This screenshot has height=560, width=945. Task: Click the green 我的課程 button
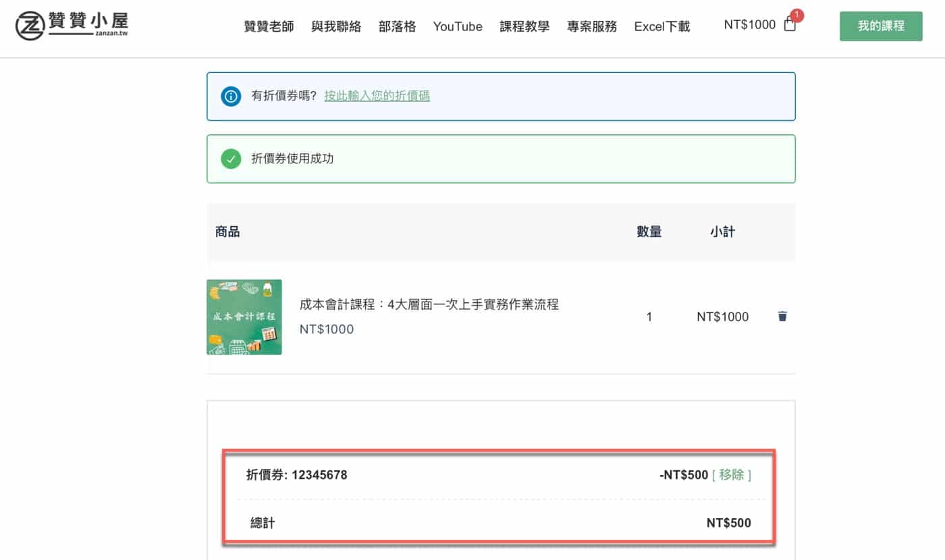pos(880,26)
